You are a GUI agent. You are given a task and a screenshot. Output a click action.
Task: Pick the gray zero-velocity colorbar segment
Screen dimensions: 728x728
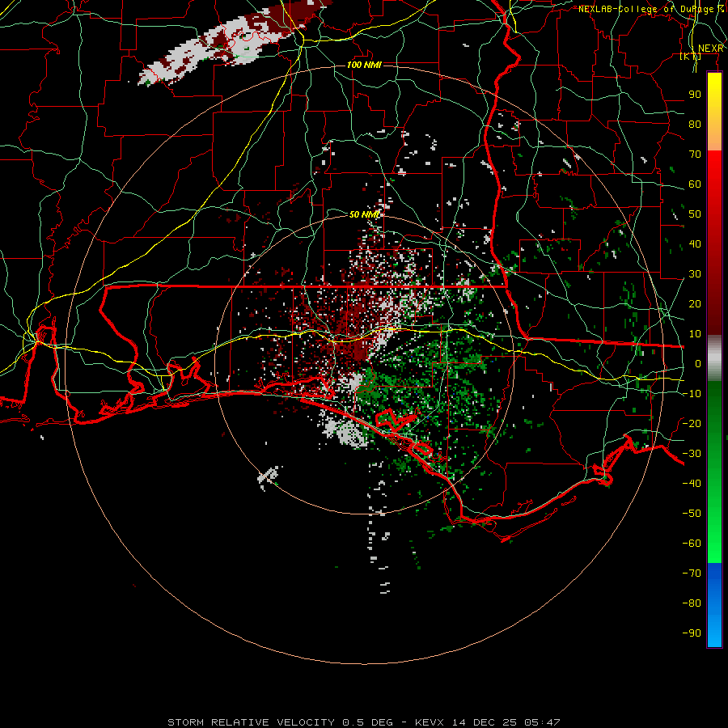point(714,358)
